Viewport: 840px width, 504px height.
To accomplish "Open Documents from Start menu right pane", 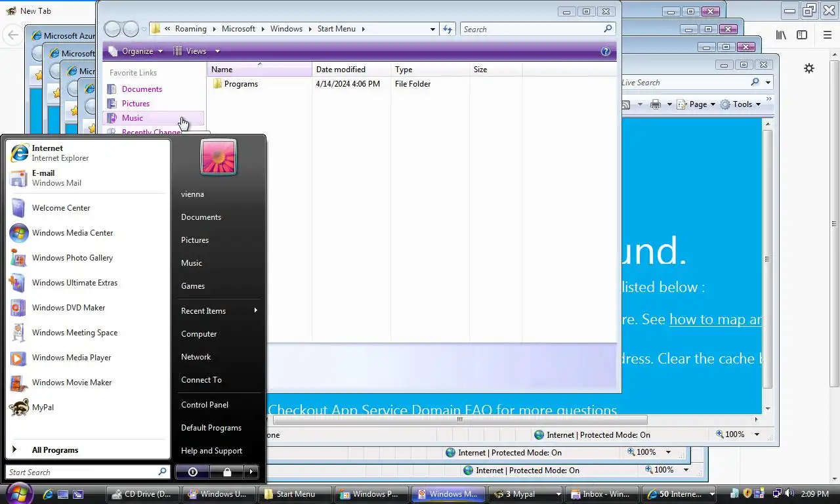I will coord(219,217).
